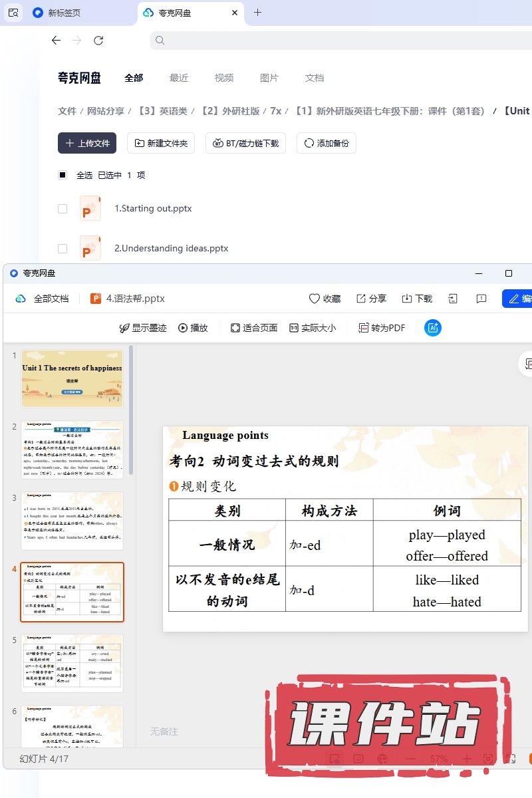Image resolution: width=532 pixels, height=798 pixels.
Task: Switch to the 视频 tab
Action: (x=224, y=78)
